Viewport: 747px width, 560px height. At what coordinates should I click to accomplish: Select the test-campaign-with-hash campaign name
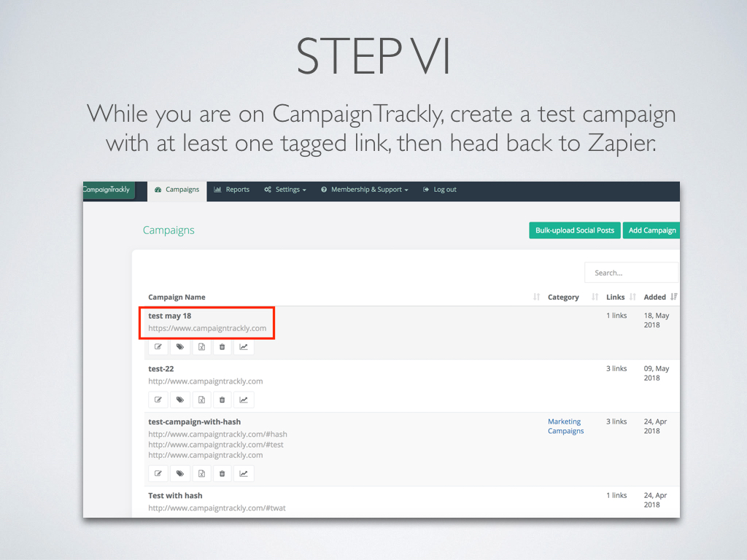[x=194, y=422]
